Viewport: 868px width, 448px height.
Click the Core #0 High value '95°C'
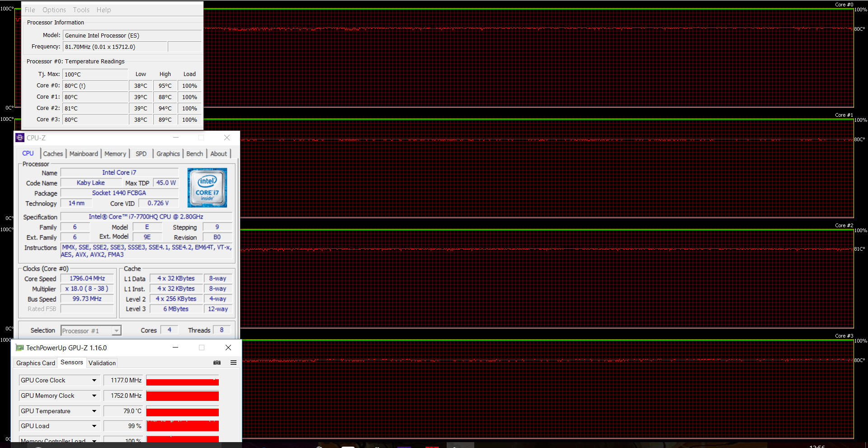click(165, 86)
